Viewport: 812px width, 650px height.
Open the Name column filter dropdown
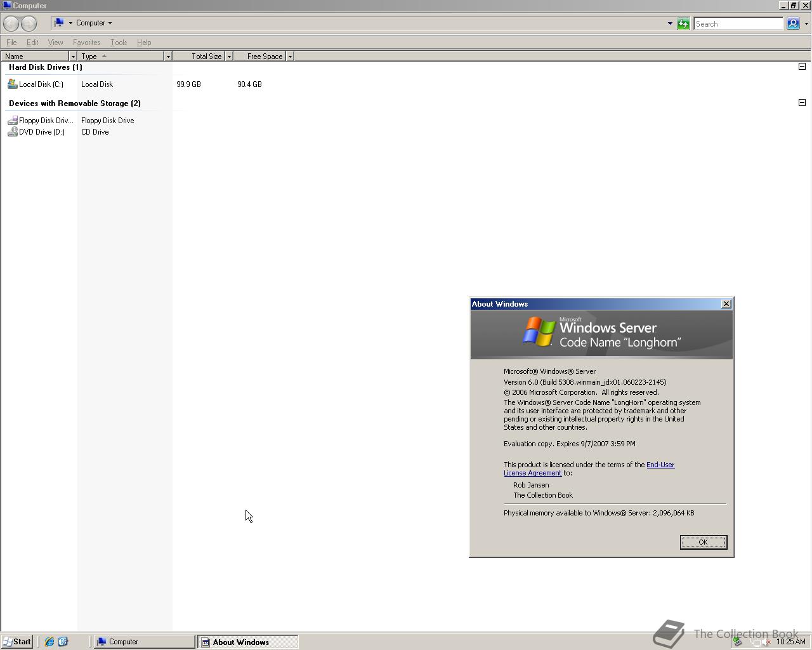pyautogui.click(x=73, y=56)
